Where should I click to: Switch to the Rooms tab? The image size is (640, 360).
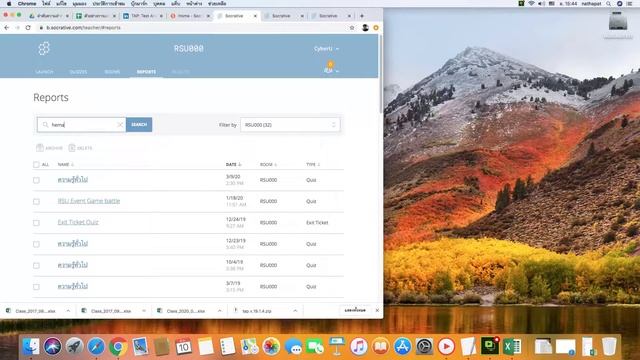click(112, 72)
